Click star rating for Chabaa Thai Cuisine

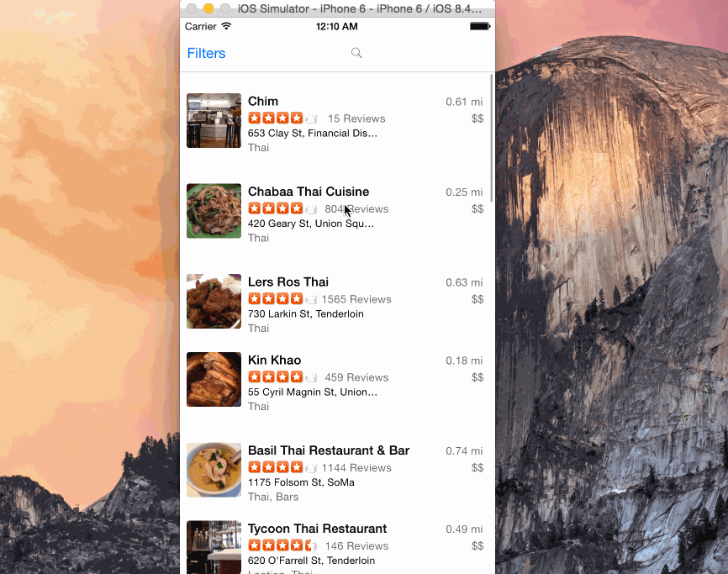[282, 208]
